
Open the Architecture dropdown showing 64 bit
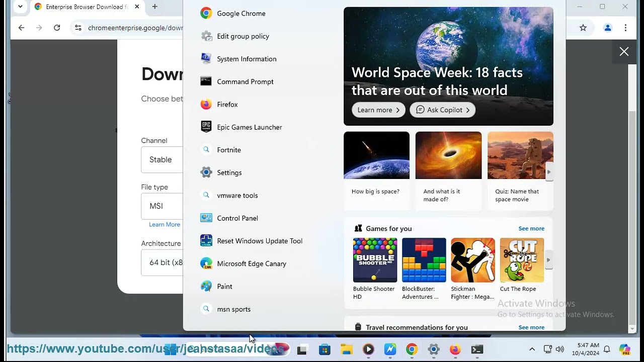[162, 262]
